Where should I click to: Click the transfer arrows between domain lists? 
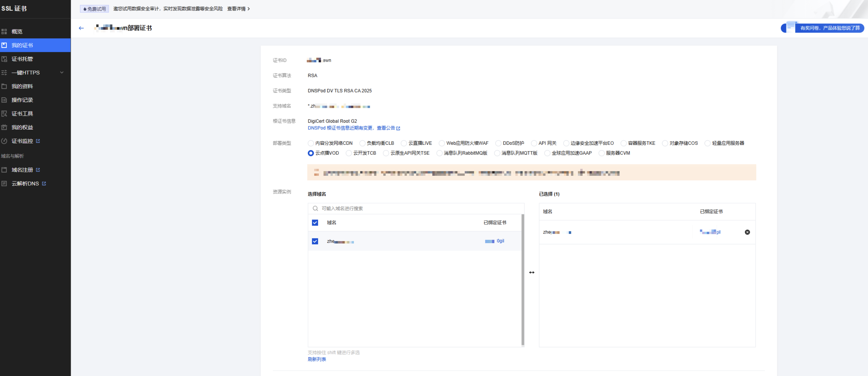click(532, 272)
